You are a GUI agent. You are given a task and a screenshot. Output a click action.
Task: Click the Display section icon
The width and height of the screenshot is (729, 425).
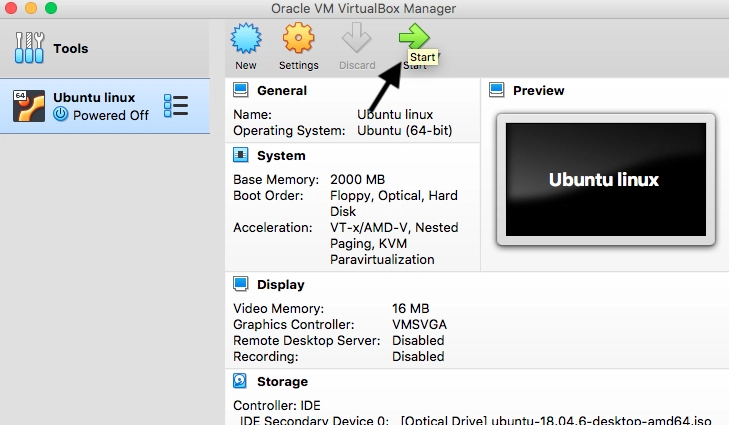(241, 285)
